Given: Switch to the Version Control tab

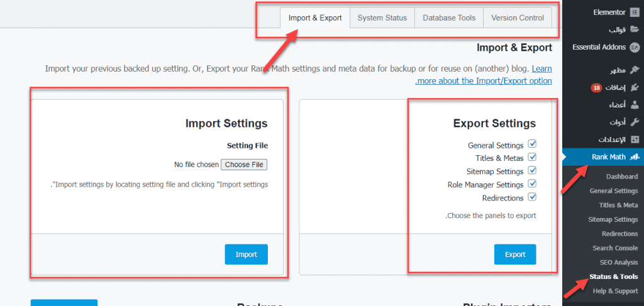Looking at the screenshot, I should 517,18.
